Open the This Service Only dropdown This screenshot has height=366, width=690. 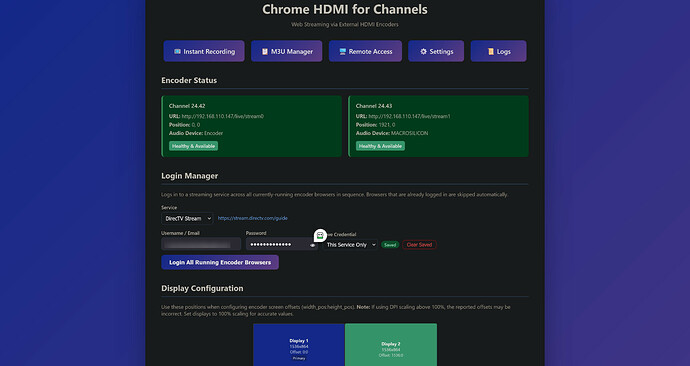click(350, 245)
